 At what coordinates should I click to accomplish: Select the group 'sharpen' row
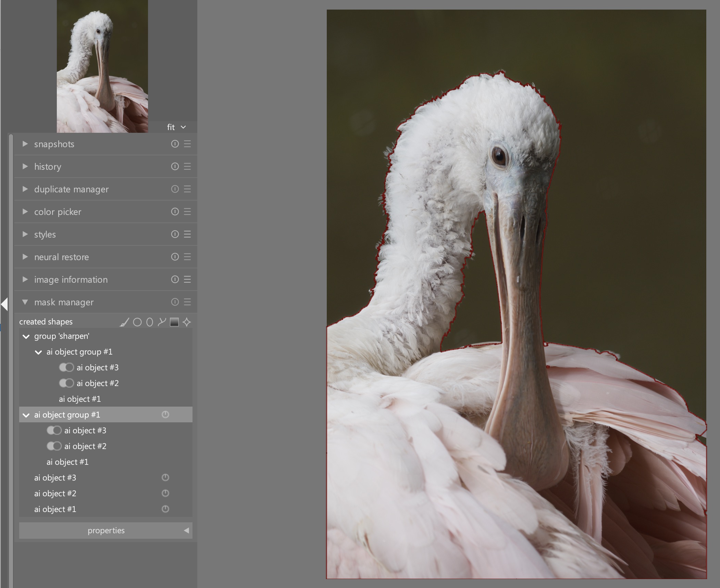tap(106, 336)
